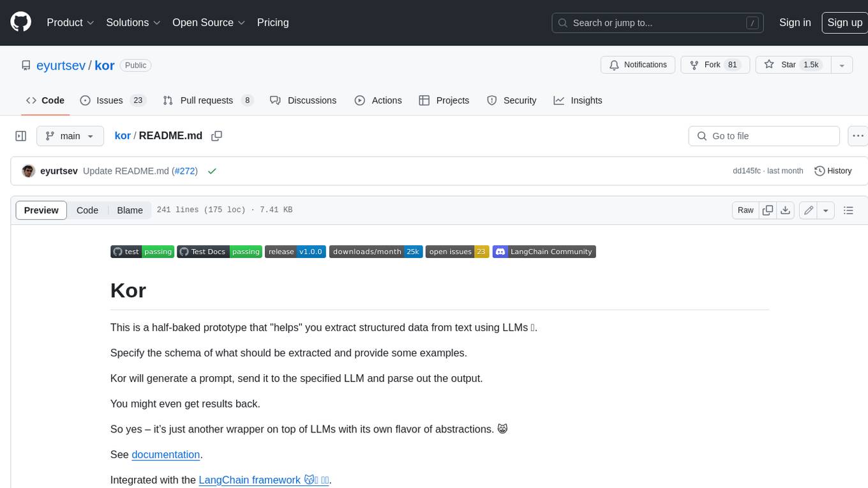Click the Sign in link
This screenshot has height=488, width=868.
pyautogui.click(x=795, y=22)
